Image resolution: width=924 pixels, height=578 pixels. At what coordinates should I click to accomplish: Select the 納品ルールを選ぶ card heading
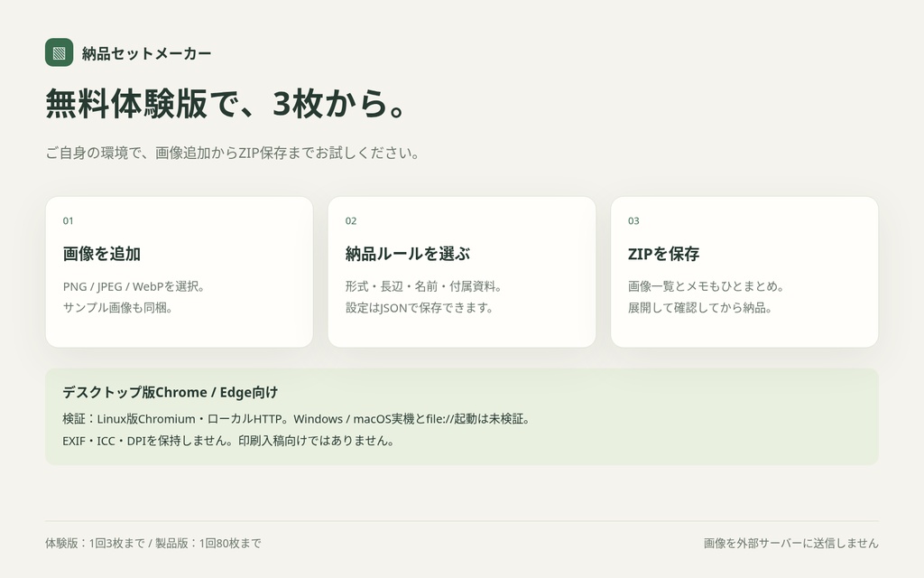click(408, 254)
